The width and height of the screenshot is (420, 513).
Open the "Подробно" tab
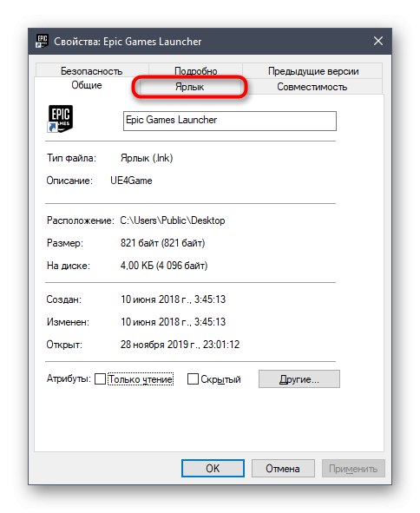pyautogui.click(x=195, y=70)
